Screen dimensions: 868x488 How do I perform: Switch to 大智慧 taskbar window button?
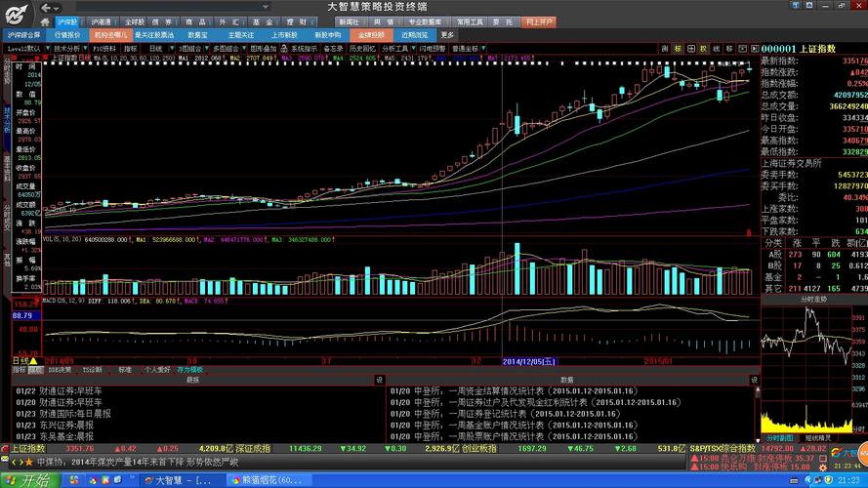[x=181, y=480]
